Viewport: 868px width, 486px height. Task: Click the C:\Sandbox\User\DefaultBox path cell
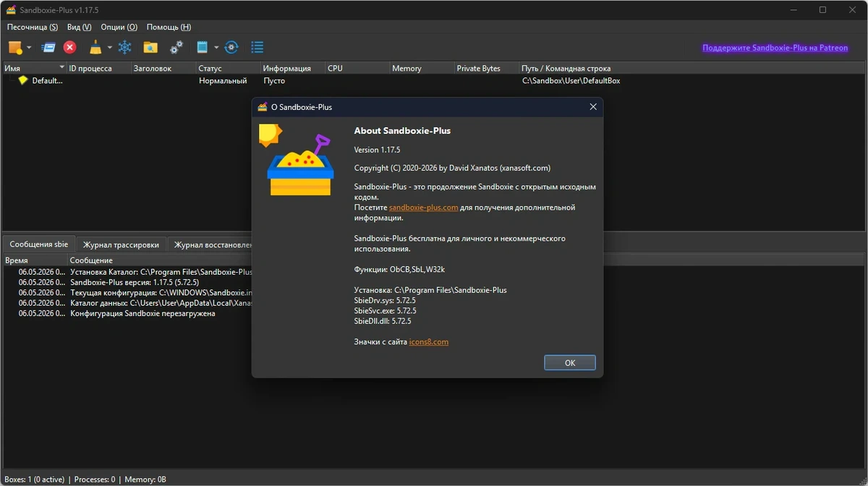coord(571,80)
